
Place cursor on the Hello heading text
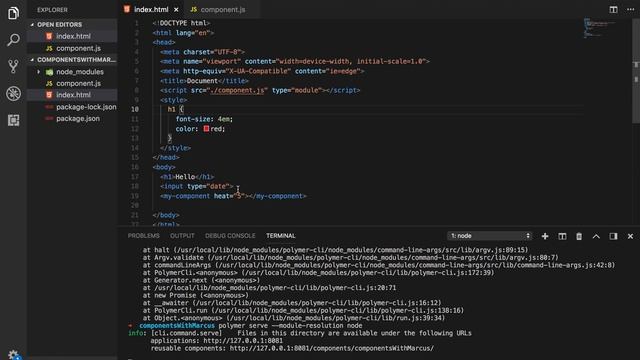(185, 177)
